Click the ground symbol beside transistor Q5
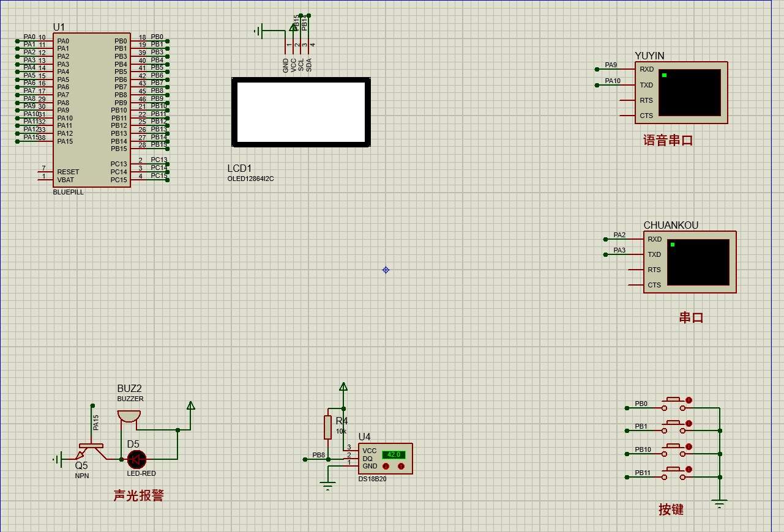 [x=57, y=459]
